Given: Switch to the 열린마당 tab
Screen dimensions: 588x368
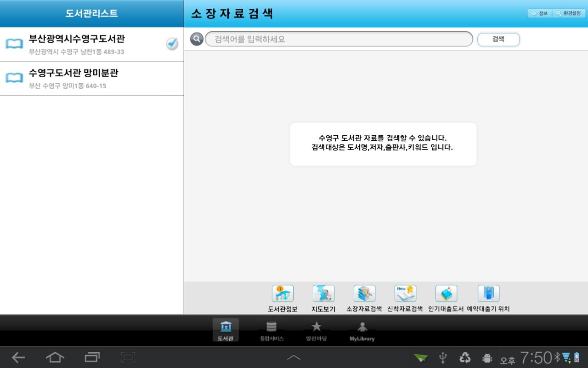Looking at the screenshot, I should 317,330.
